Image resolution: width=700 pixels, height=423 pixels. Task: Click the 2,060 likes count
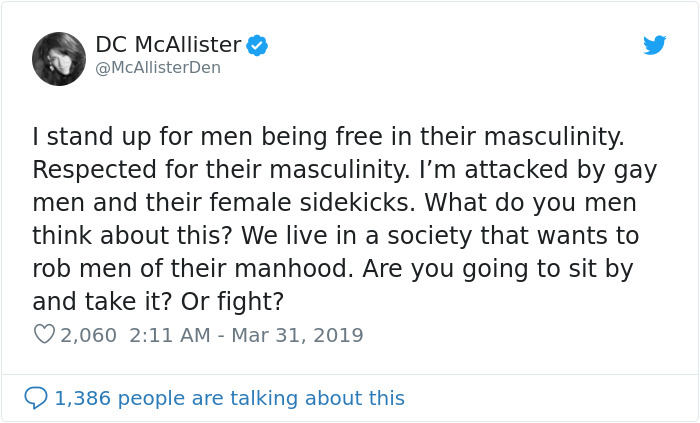[88, 336]
